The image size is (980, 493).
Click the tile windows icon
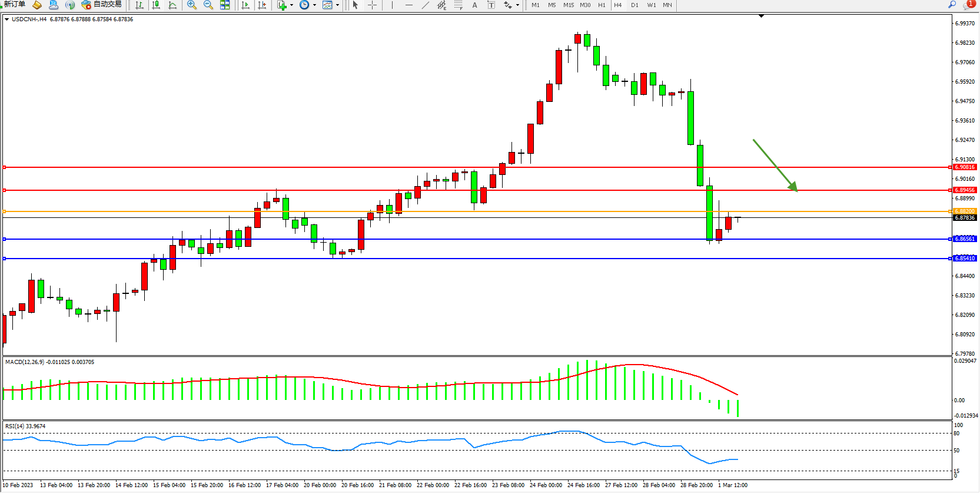pos(225,5)
